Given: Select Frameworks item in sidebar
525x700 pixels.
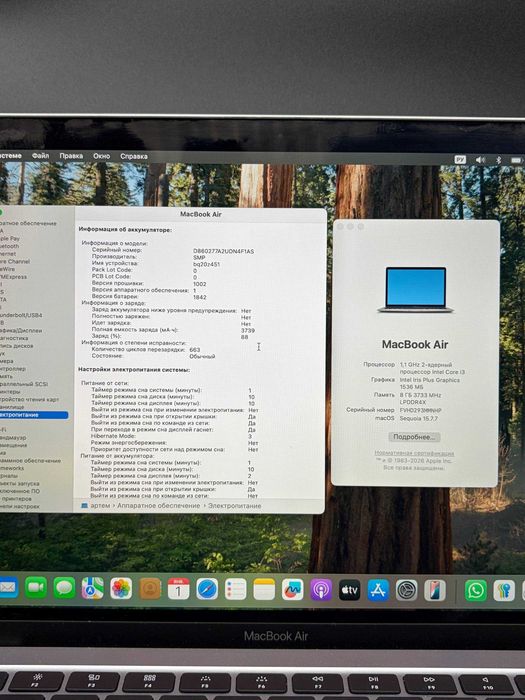Looking at the screenshot, I should [x=12, y=468].
